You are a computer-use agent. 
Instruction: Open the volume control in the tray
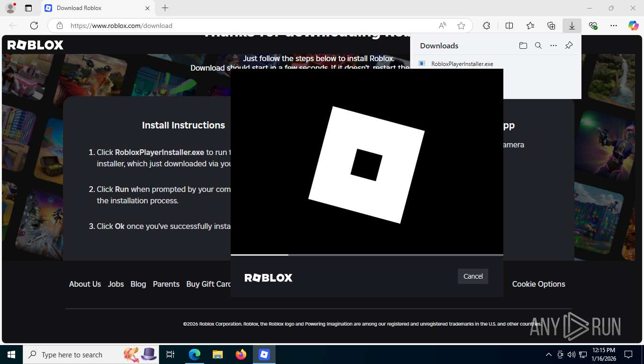pyautogui.click(x=571, y=355)
